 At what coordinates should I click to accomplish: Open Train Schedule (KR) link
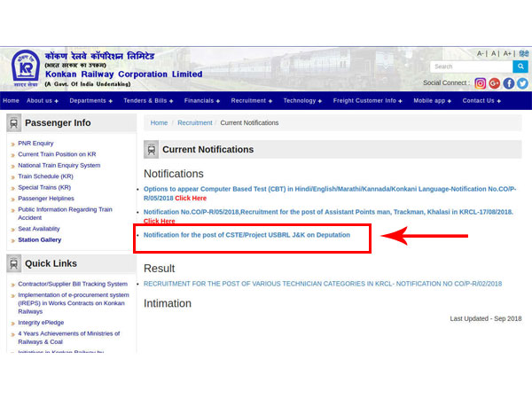pyautogui.click(x=45, y=176)
